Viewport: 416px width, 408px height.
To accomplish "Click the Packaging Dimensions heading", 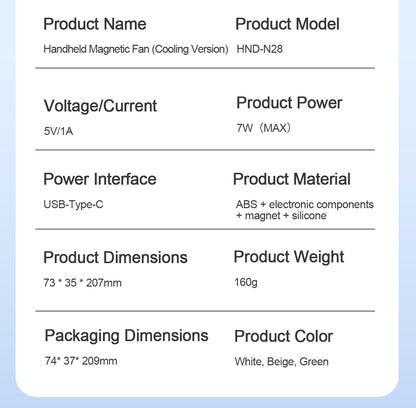I will 126,336.
